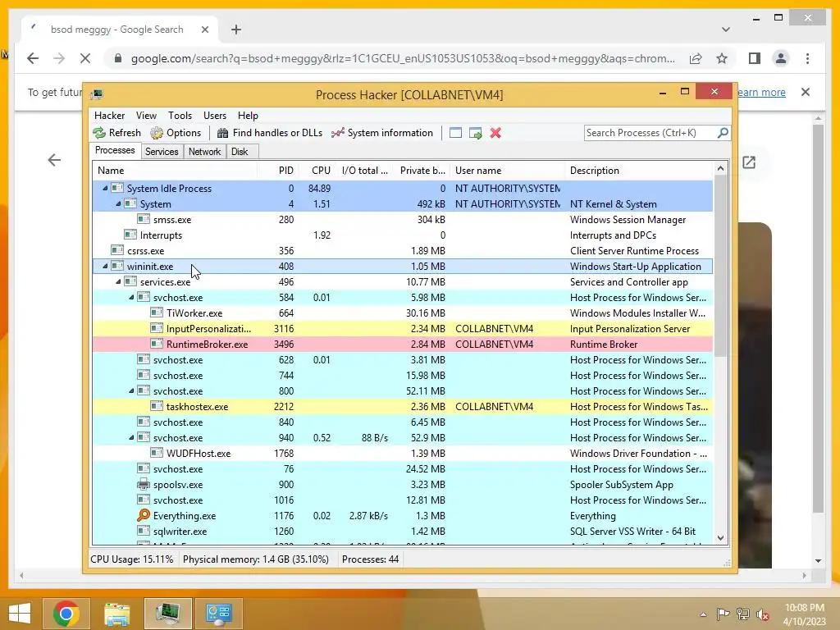Screen dimensions: 840x630
Task: Collapse the System Idle Process tree
Action: (105, 188)
